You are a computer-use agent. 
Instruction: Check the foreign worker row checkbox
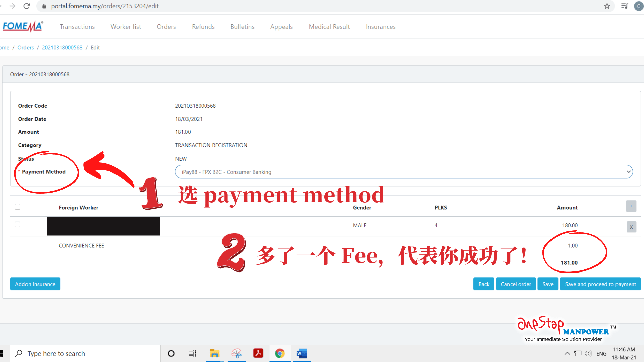18,225
